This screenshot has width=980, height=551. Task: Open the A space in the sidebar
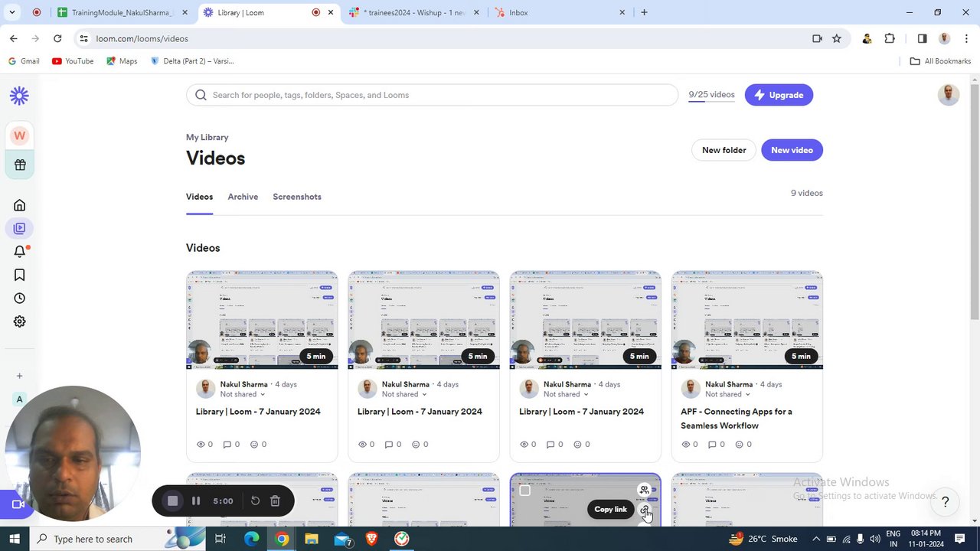coord(19,399)
